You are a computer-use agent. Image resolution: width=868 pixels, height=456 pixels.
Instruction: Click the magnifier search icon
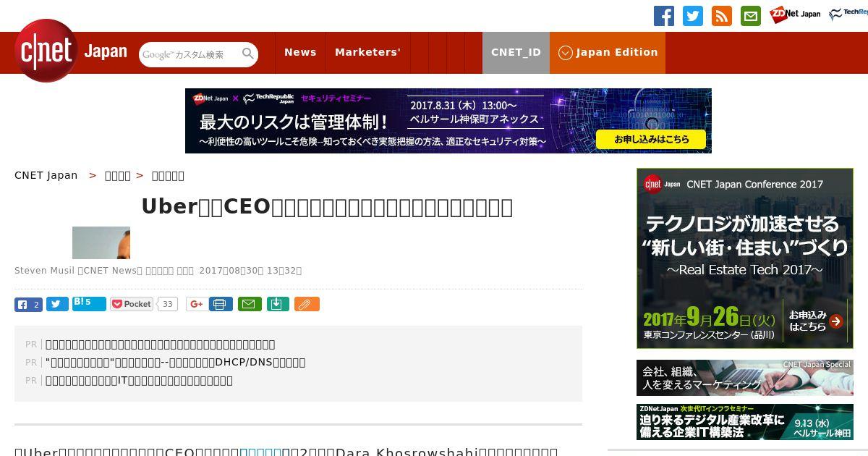click(x=248, y=54)
